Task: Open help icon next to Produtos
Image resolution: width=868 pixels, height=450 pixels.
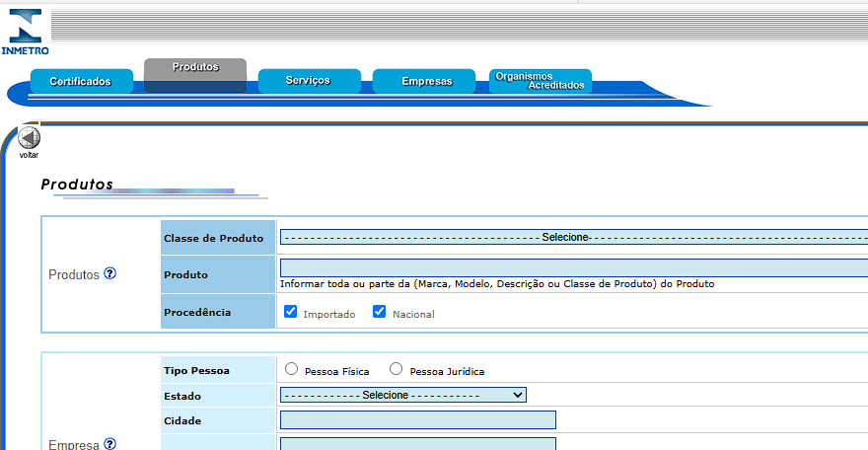Action: 110,273
